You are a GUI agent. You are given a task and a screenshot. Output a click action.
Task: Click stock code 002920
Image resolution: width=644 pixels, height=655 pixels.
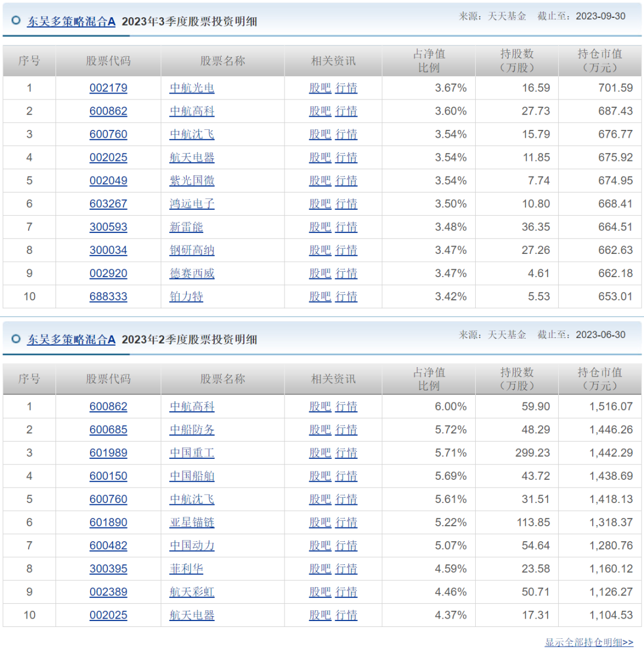pyautogui.click(x=109, y=274)
